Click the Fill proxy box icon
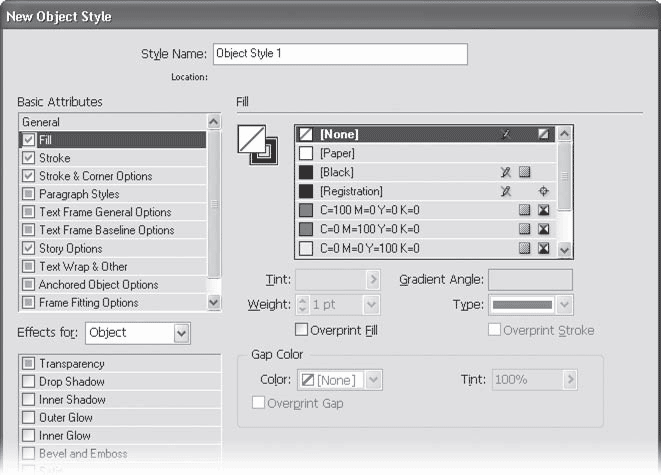Viewport: 661px width, 475px height. tap(250, 139)
